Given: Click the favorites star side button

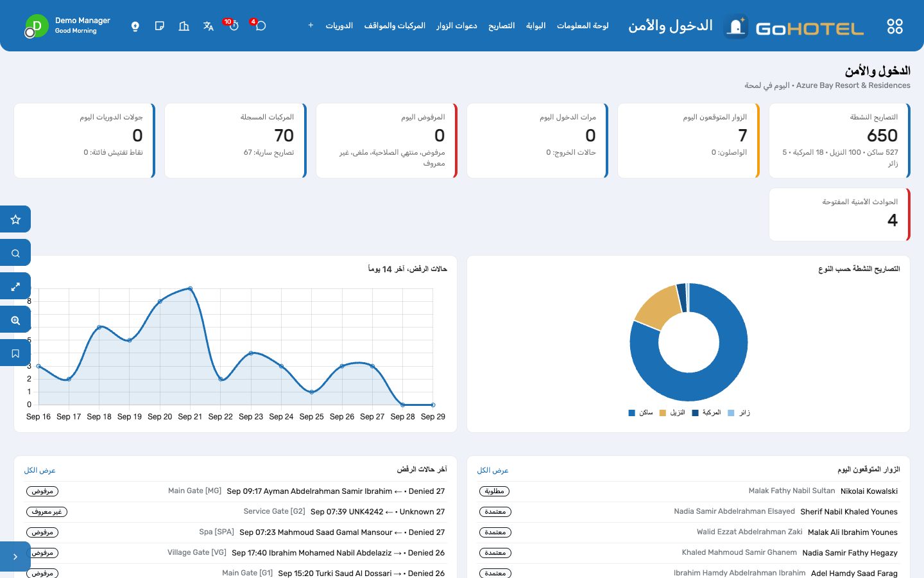Looking at the screenshot, I should pyautogui.click(x=15, y=220).
